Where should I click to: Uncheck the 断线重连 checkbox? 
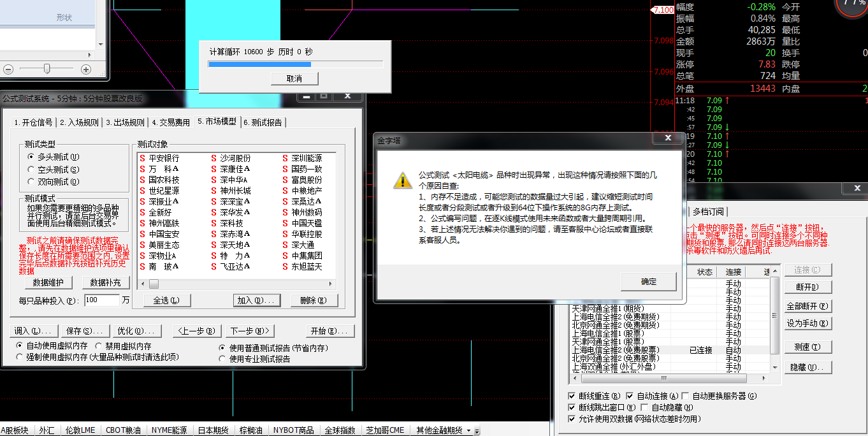click(572, 396)
